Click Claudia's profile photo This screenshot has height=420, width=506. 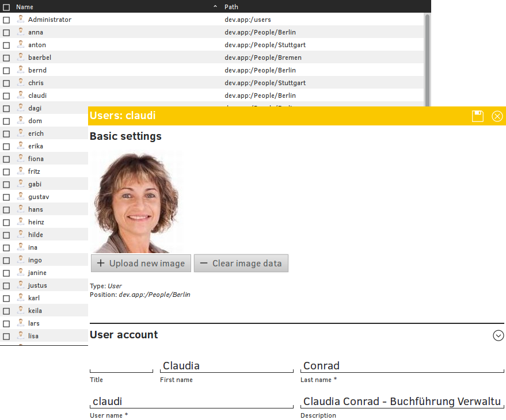pos(136,203)
